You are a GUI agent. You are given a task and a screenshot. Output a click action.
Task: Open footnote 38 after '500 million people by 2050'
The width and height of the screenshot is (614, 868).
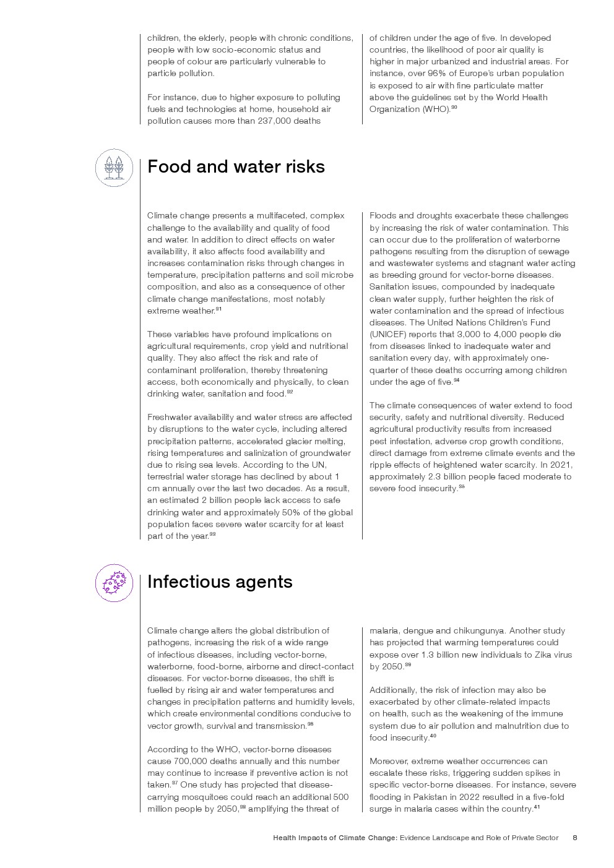pyautogui.click(x=243, y=807)
